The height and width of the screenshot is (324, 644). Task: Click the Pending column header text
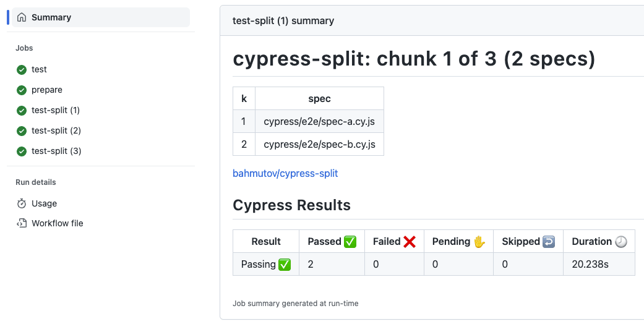(x=451, y=242)
